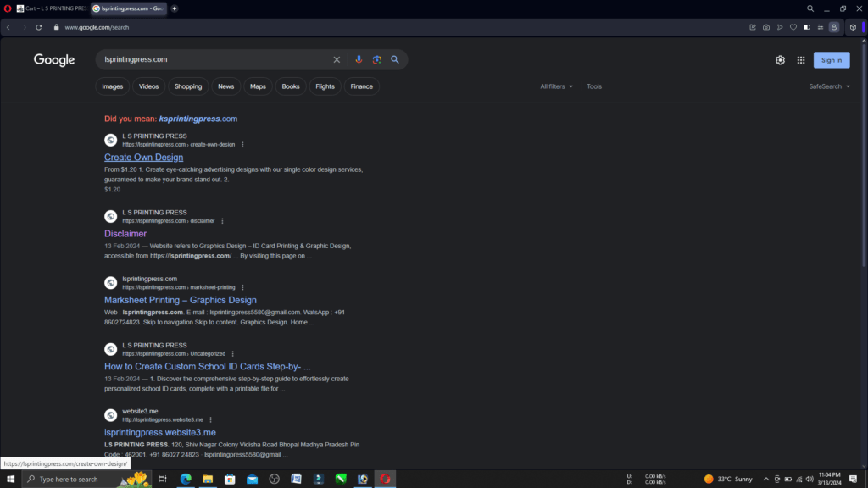Click the padlock site security icon
The image size is (868, 488).
pos(56,27)
